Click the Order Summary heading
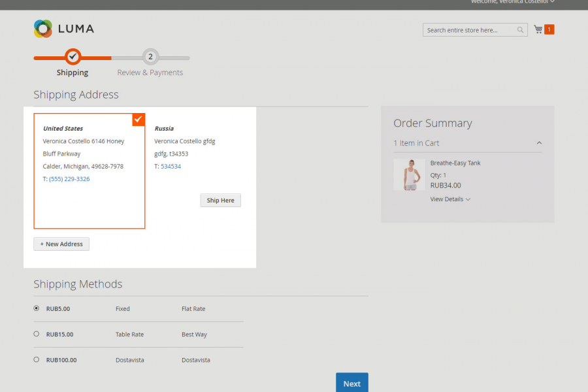This screenshot has height=392, width=588. [x=433, y=123]
